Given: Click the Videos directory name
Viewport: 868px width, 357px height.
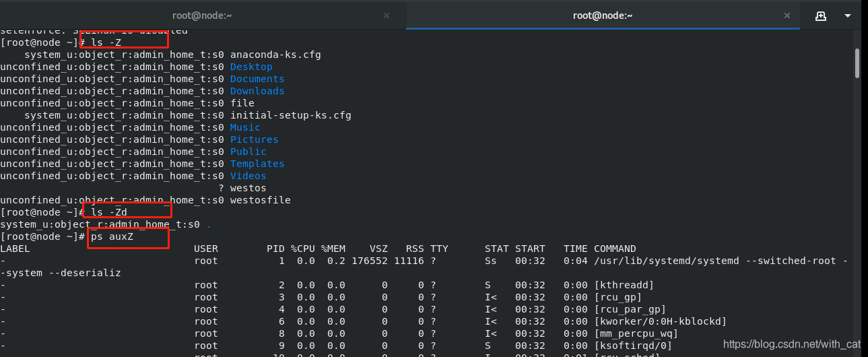Looking at the screenshot, I should click(248, 176).
